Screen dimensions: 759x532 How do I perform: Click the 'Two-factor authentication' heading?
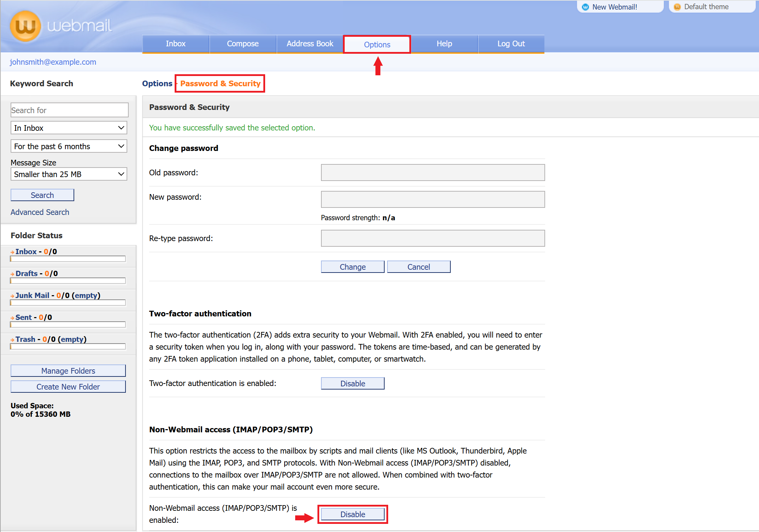click(x=200, y=314)
